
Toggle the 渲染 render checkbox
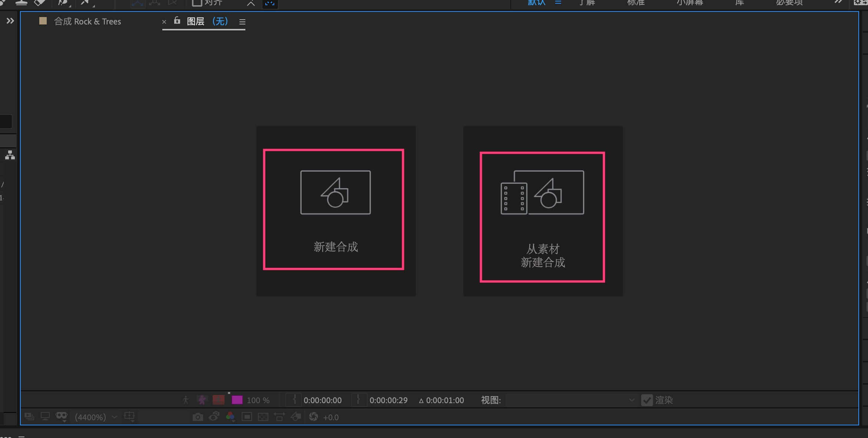[647, 400]
